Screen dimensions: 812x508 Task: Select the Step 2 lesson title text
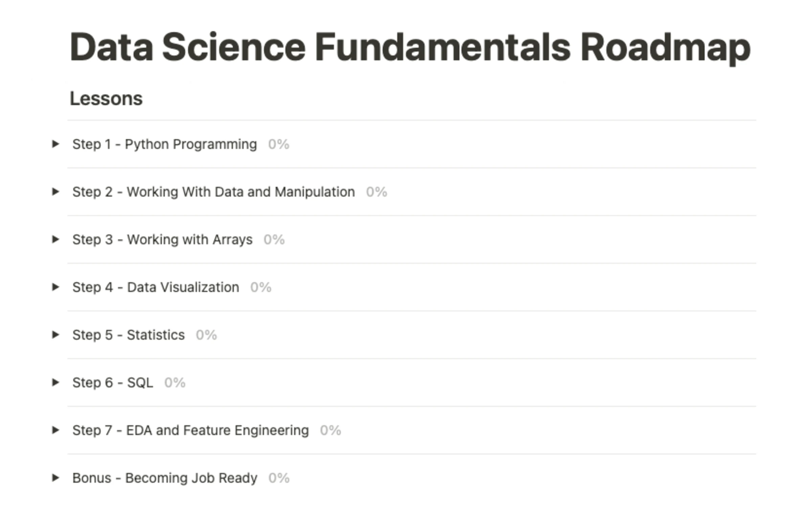(214, 193)
